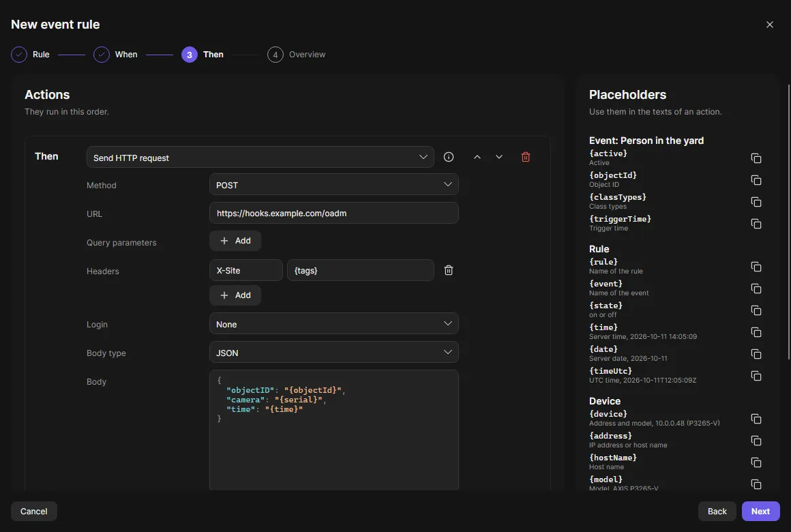Screen dimensions: 791x532
Task: Proceed with the Next button
Action: click(x=760, y=512)
